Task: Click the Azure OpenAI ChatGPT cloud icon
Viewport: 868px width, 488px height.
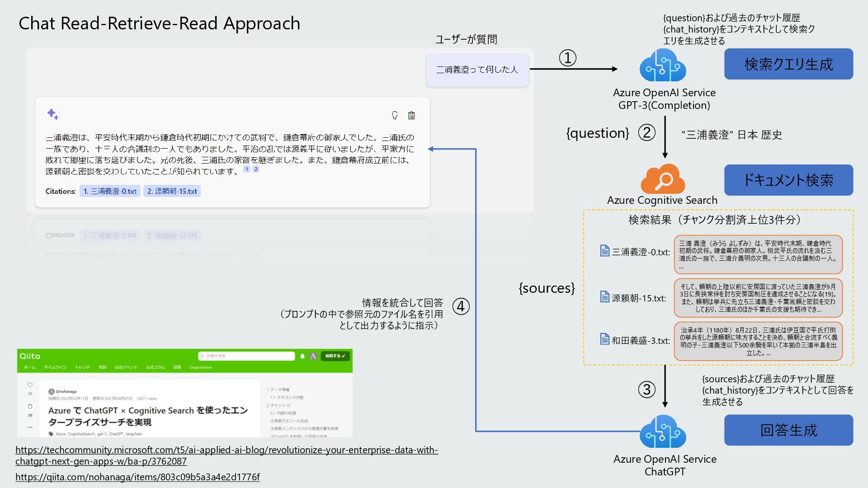Action: (663, 432)
